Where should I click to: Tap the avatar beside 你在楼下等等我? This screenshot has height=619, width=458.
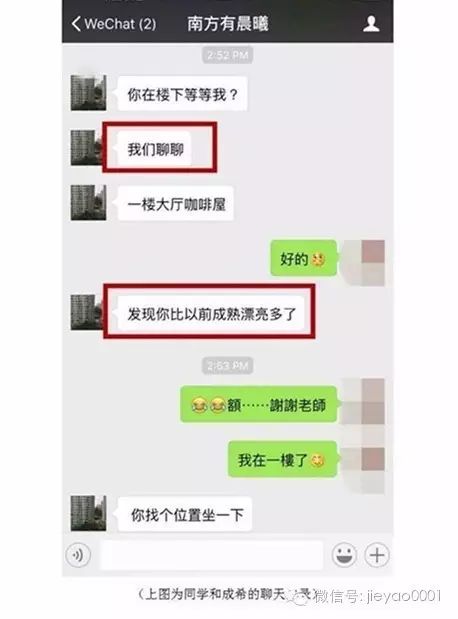pos(88,93)
